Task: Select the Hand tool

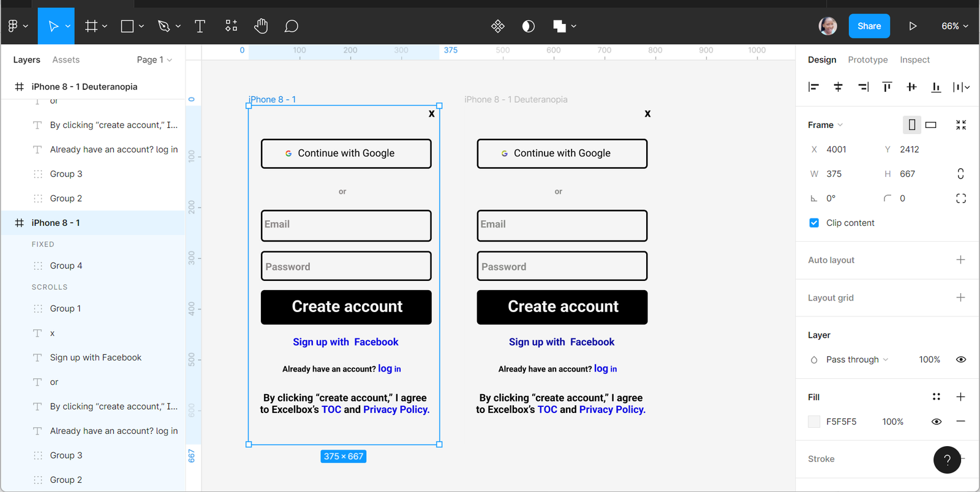Action: [x=261, y=26]
